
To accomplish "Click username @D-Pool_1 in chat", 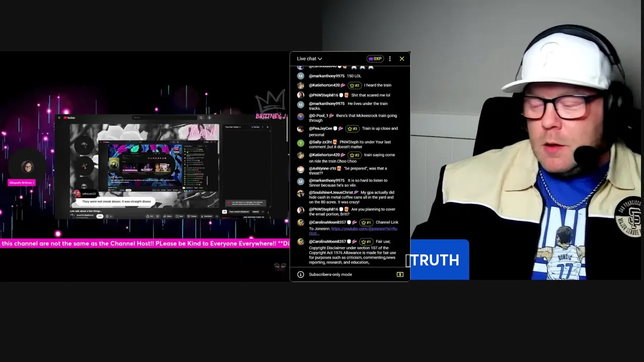I will tap(318, 116).
